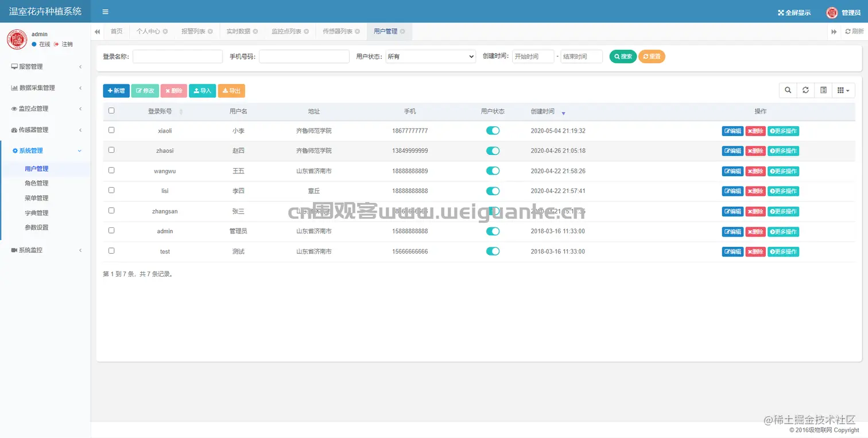Check the wangwu row checkbox

point(111,170)
